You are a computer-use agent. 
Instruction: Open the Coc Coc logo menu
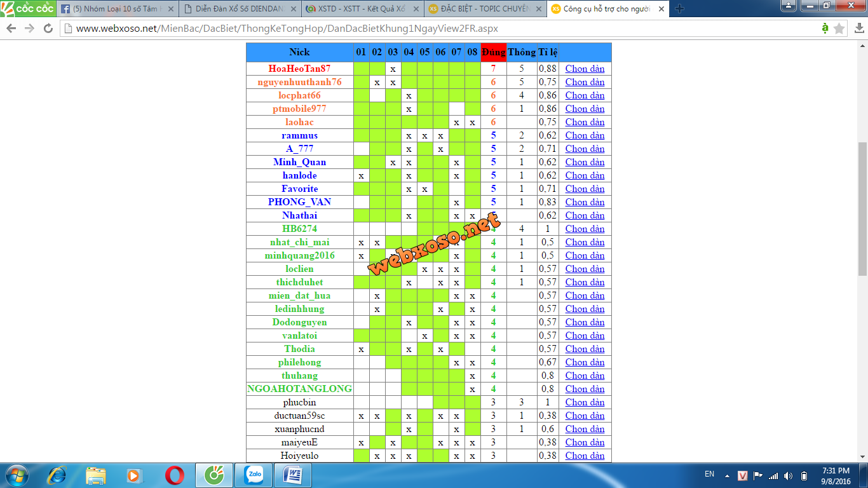pyautogui.click(x=28, y=8)
